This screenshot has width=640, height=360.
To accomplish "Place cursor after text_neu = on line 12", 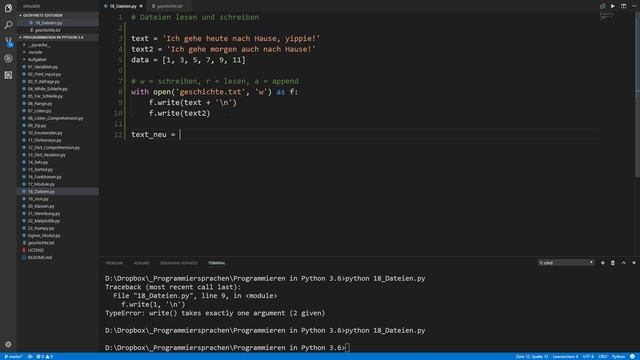I will (x=180, y=134).
